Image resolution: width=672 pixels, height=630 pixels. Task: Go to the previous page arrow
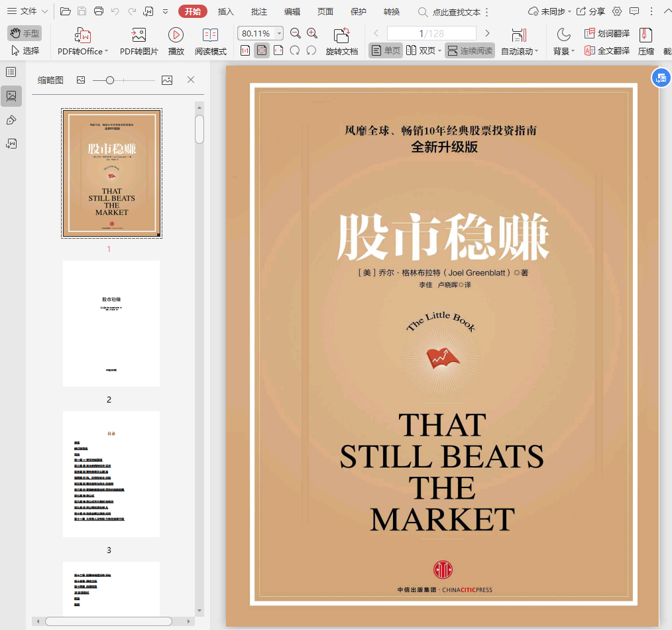click(376, 33)
